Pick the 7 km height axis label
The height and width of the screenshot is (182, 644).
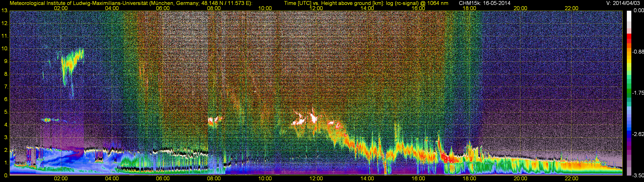coord(6,87)
